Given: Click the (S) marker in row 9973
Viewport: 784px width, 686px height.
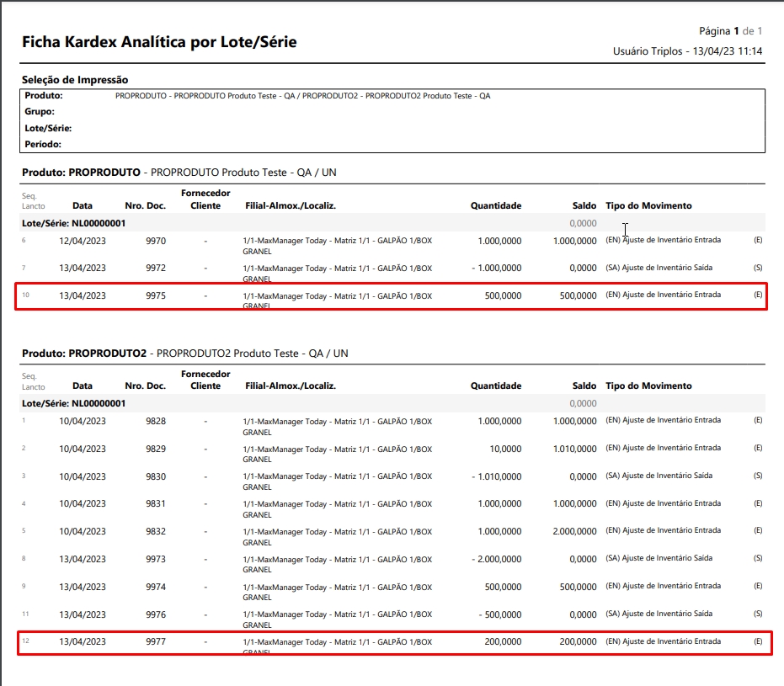Looking at the screenshot, I should (758, 558).
